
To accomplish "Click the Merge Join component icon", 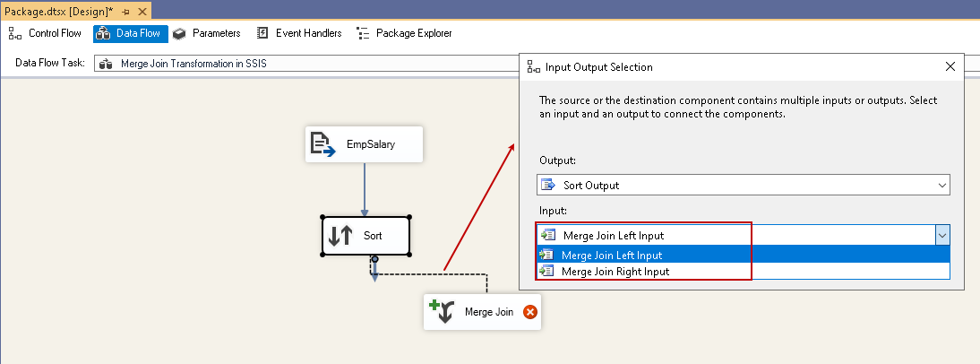I will (442, 311).
